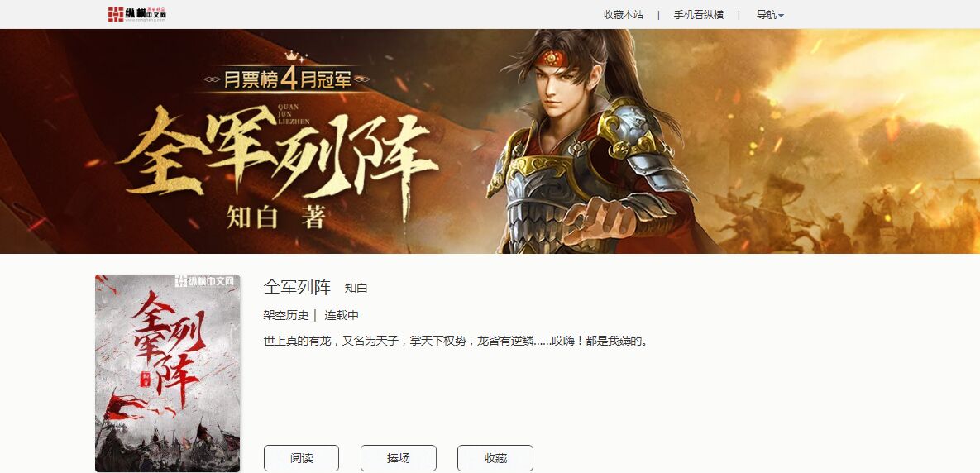Click the 纵横中文网 logo in header

[x=136, y=14]
